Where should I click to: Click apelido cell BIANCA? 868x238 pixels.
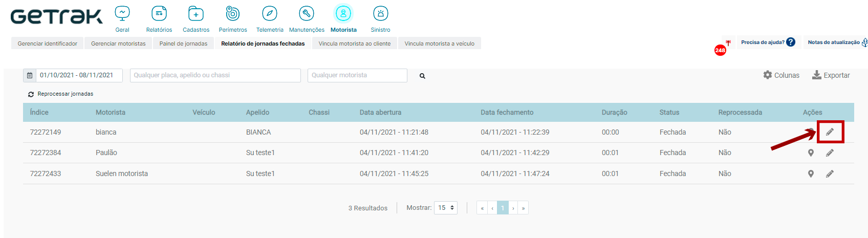tap(258, 132)
